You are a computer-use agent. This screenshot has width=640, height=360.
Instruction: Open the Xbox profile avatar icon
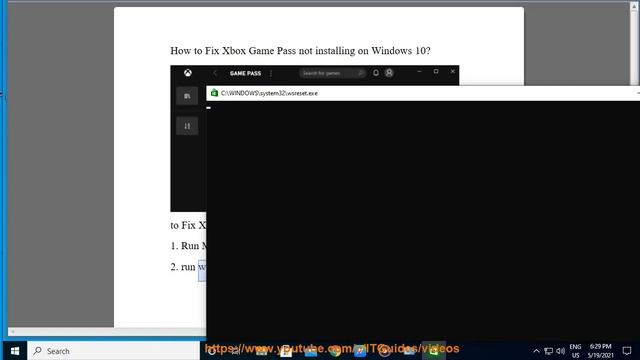coord(389,73)
